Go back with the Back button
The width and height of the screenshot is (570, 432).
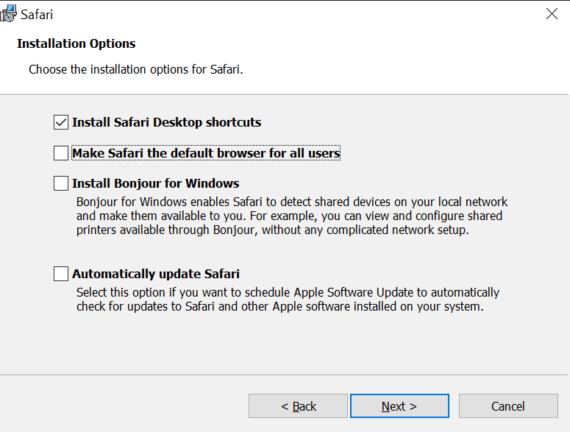(298, 406)
